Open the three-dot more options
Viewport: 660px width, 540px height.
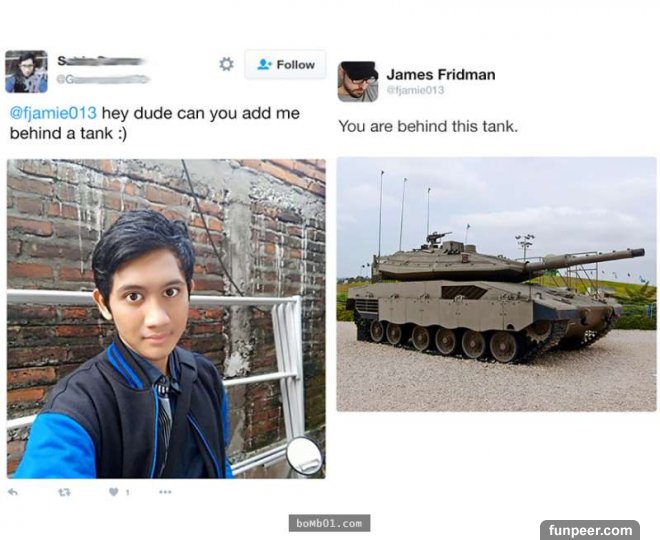point(165,492)
